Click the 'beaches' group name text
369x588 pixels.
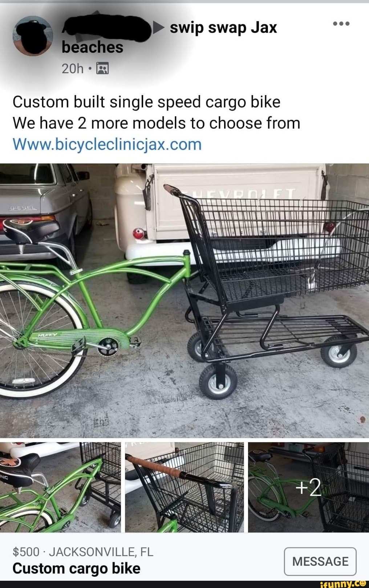[x=92, y=48]
